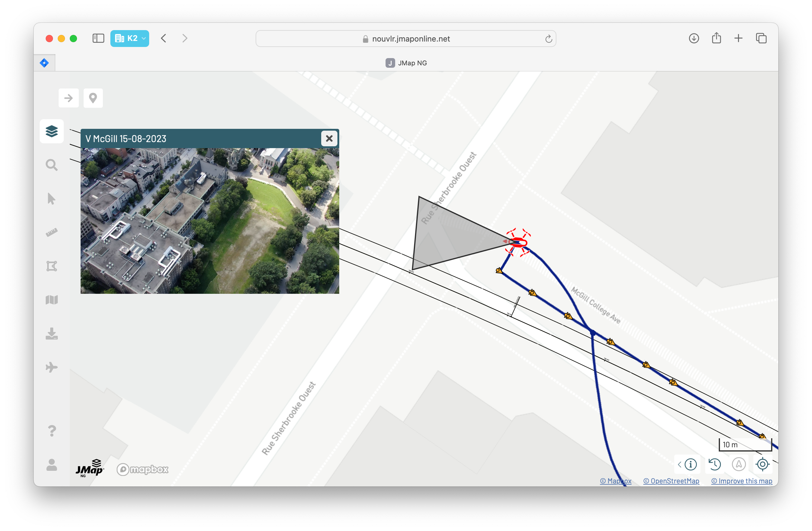
Task: Open the Layers panel in sidebar
Action: tap(51, 131)
